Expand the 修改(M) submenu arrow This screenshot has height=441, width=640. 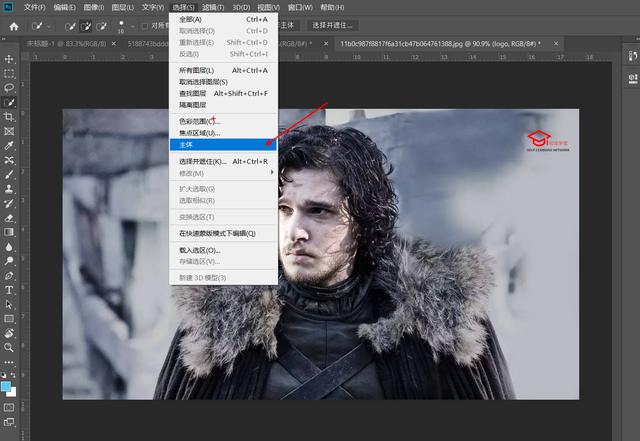pyautogui.click(x=272, y=173)
